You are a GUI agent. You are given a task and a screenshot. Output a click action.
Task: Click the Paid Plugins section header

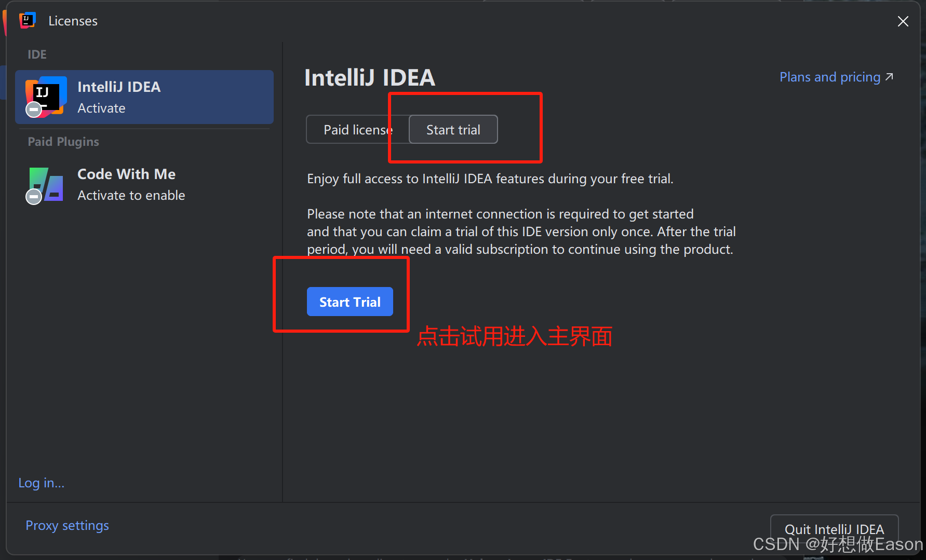click(63, 142)
